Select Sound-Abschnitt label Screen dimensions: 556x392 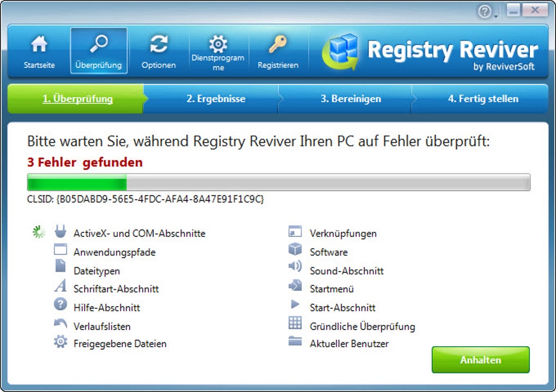(347, 271)
